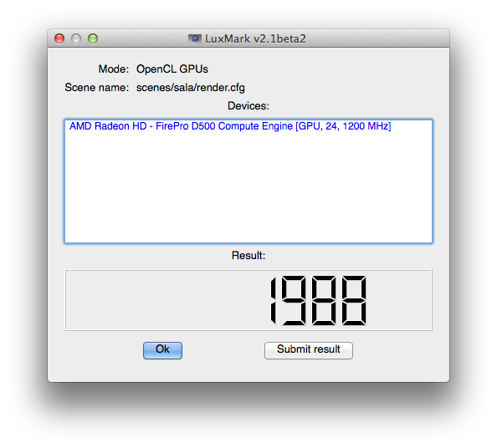This screenshot has height=448, width=497.
Task: Click the grey minimize window button
Action: tap(76, 38)
